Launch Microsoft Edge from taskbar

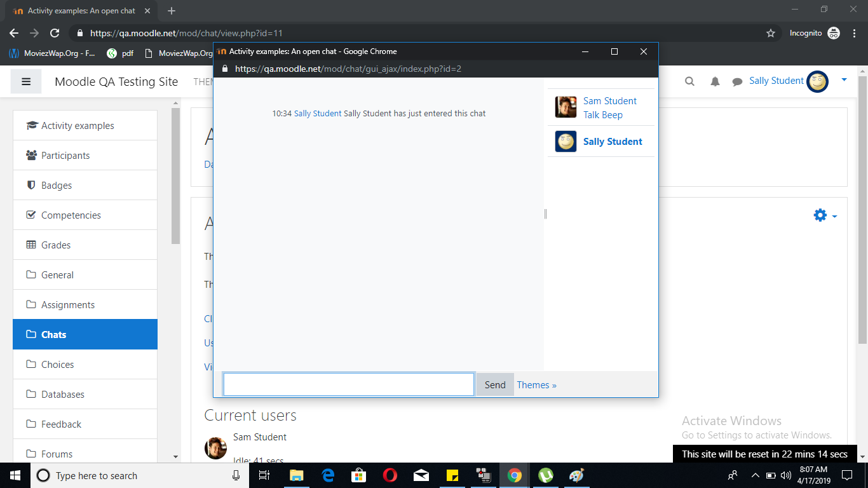328,475
